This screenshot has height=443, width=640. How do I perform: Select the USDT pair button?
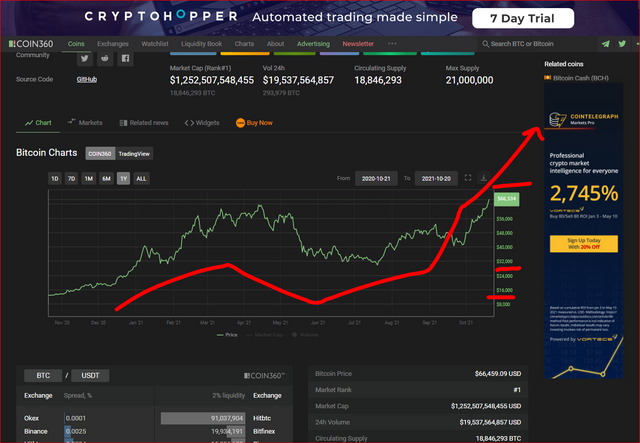coord(90,375)
